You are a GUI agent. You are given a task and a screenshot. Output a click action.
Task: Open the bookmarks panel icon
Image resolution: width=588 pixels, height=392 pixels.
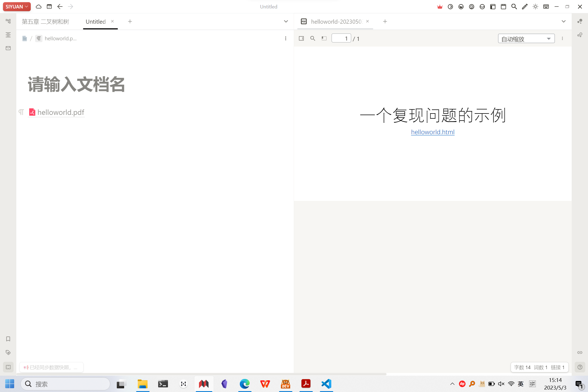(x=8, y=339)
